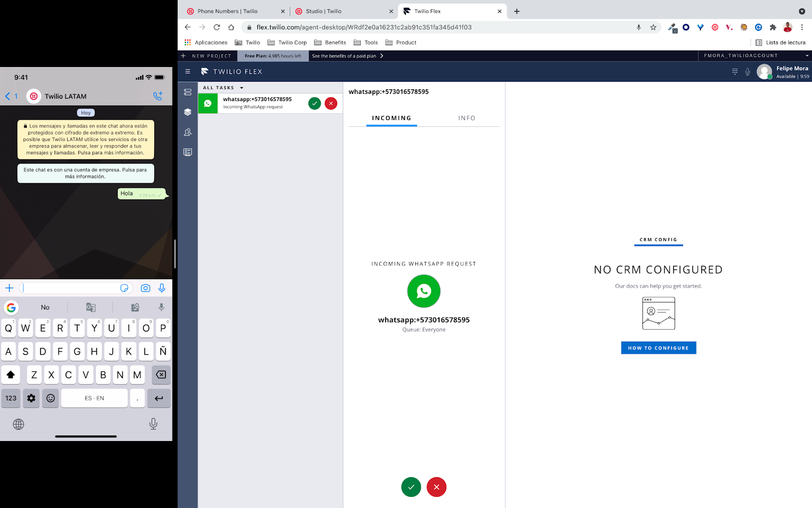Open the Agent Desktop view in sidebar
The width and height of the screenshot is (812, 508).
[x=188, y=92]
